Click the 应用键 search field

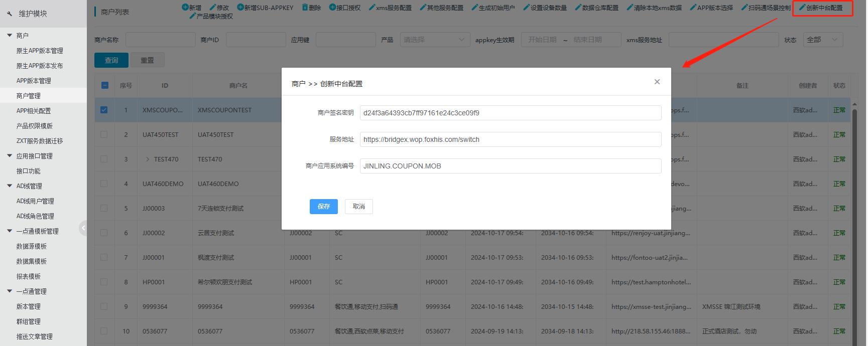click(346, 40)
